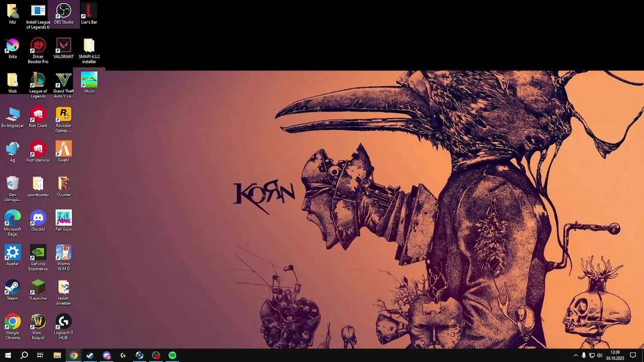Open Logitech G HUB taskbar icon
644x362 pixels.
tap(123, 355)
